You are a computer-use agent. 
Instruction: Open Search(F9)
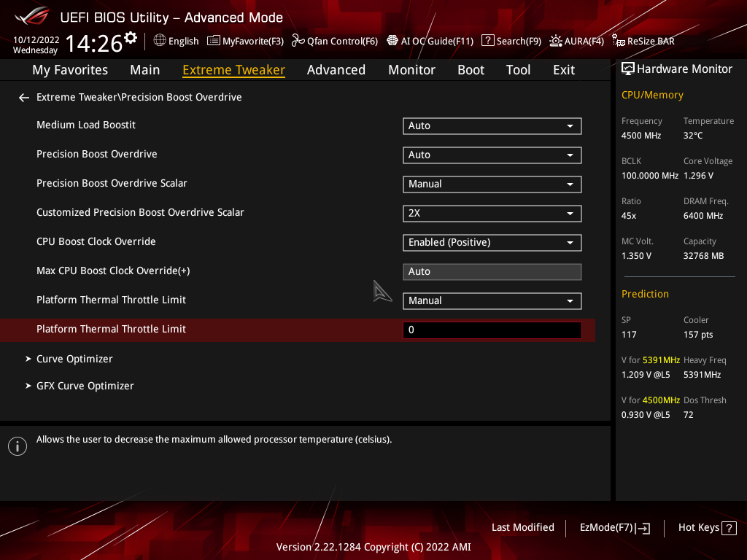pyautogui.click(x=511, y=41)
